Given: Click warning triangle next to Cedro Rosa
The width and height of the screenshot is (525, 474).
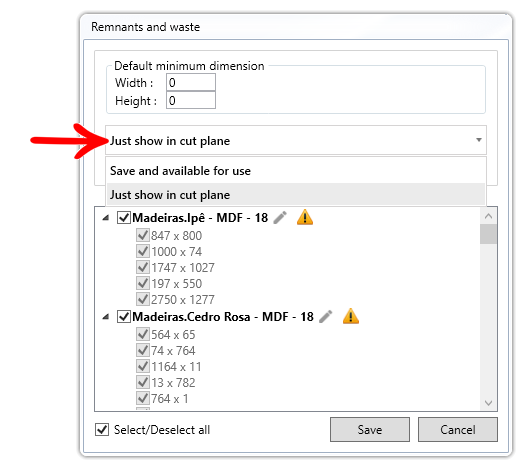Looking at the screenshot, I should (351, 316).
